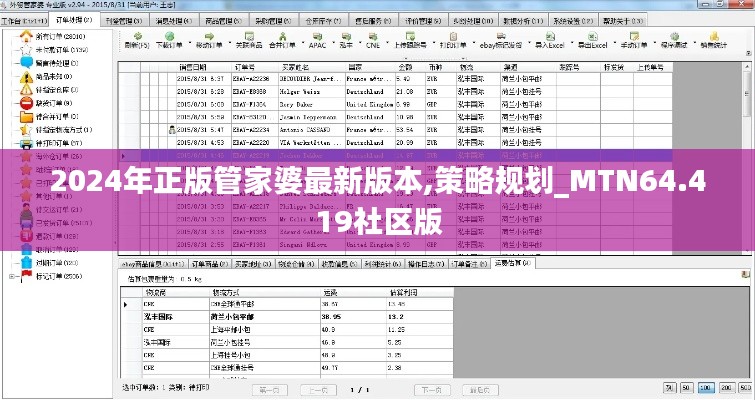Switch to the Message Processing (4) tab
The image size is (755, 400).
coord(174,21)
